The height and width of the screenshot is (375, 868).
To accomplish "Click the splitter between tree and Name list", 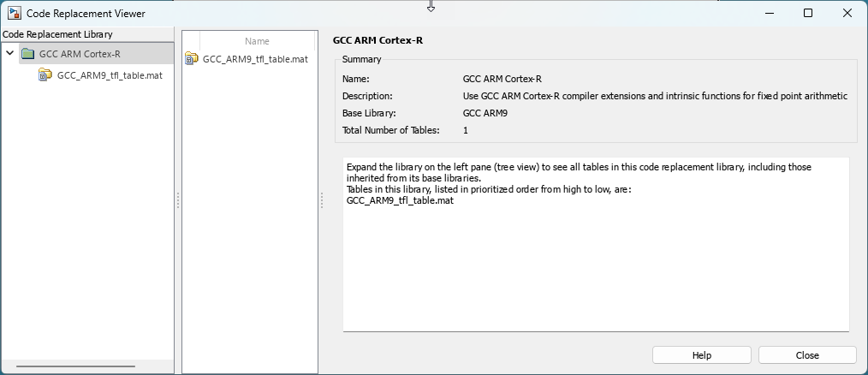I will [x=177, y=200].
